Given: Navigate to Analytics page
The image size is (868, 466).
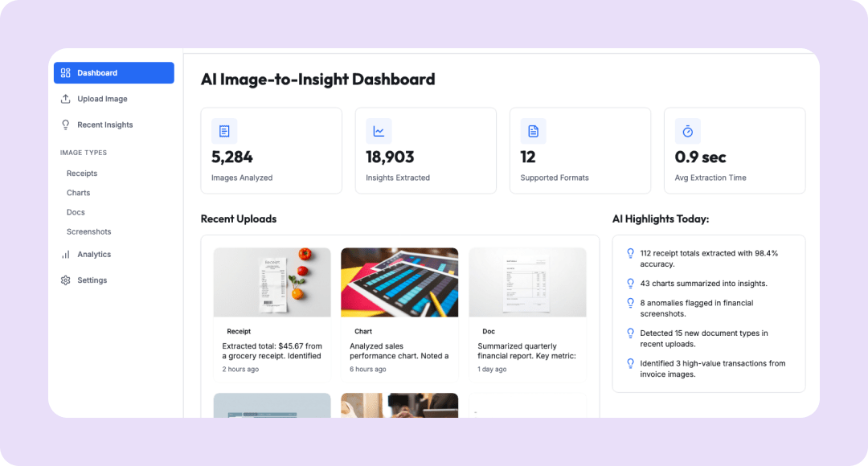Looking at the screenshot, I should [94, 255].
